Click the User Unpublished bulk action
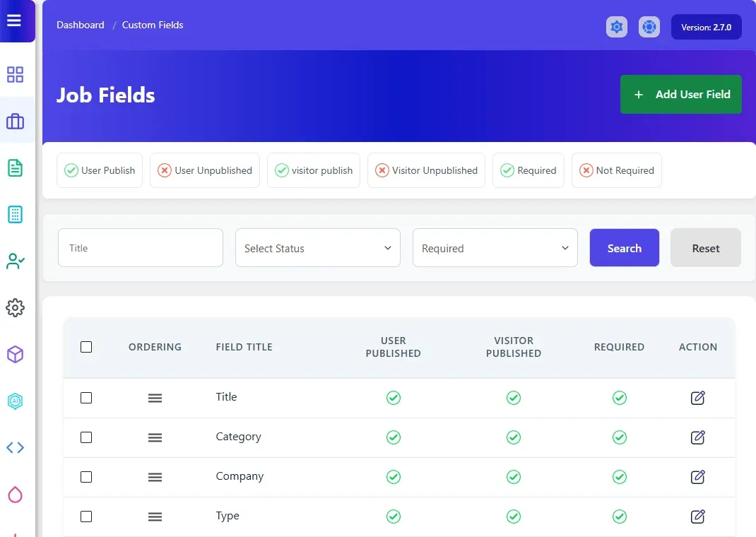This screenshot has width=756, height=537. (205, 170)
